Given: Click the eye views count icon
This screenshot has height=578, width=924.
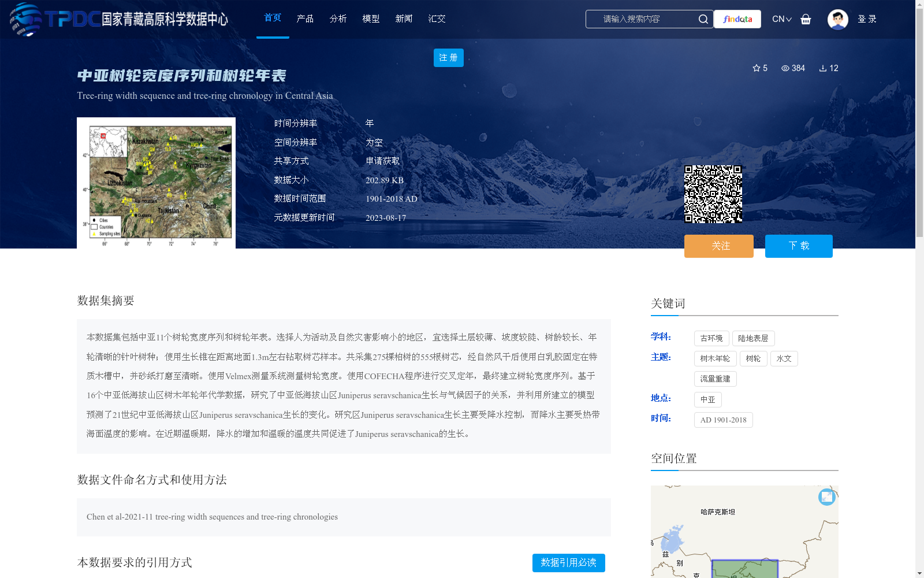Looking at the screenshot, I should click(x=785, y=68).
